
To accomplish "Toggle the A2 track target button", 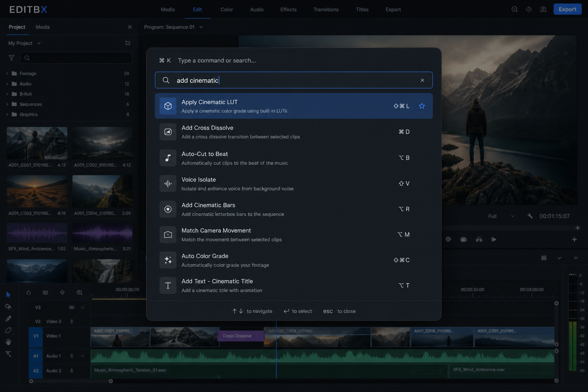I will pyautogui.click(x=36, y=371).
